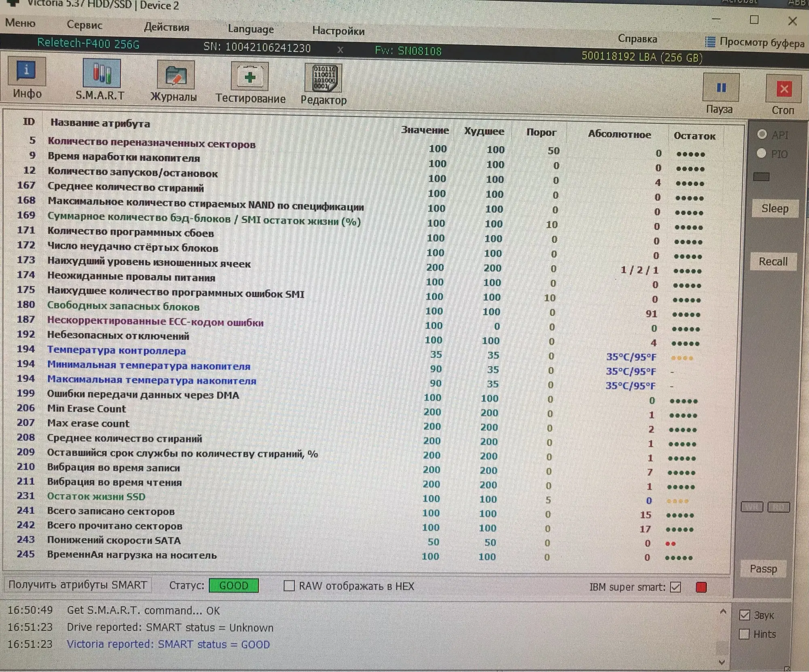The image size is (809, 672).
Task: Disable the Звук sound checkbox
Action: click(x=745, y=615)
